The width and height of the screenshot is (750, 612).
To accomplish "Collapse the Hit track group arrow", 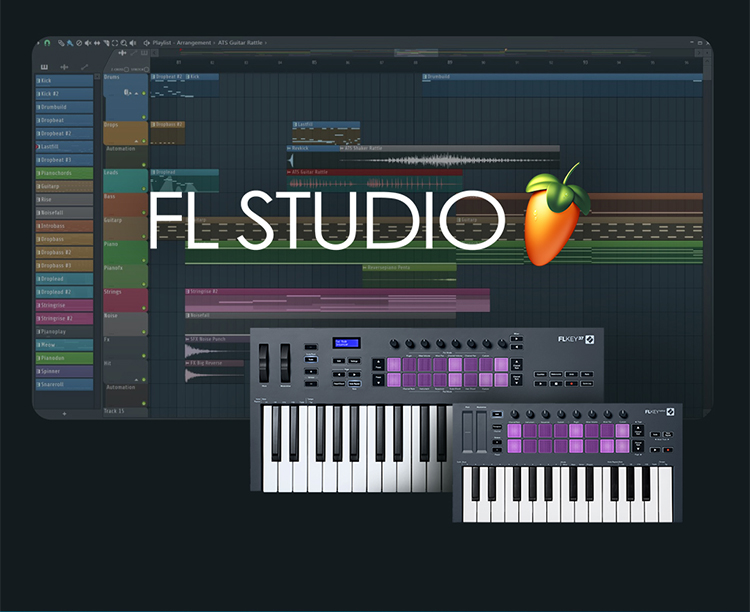I will (136, 380).
